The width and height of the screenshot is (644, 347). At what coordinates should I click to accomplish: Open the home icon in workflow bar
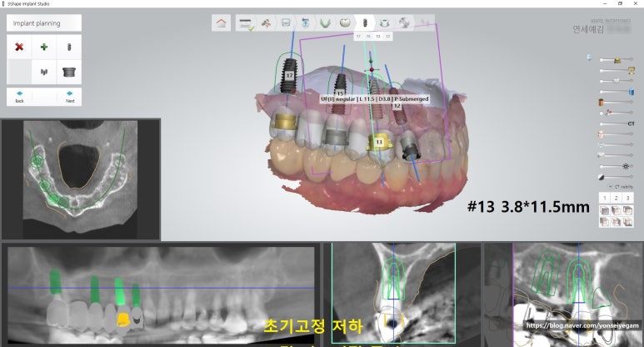click(x=221, y=23)
